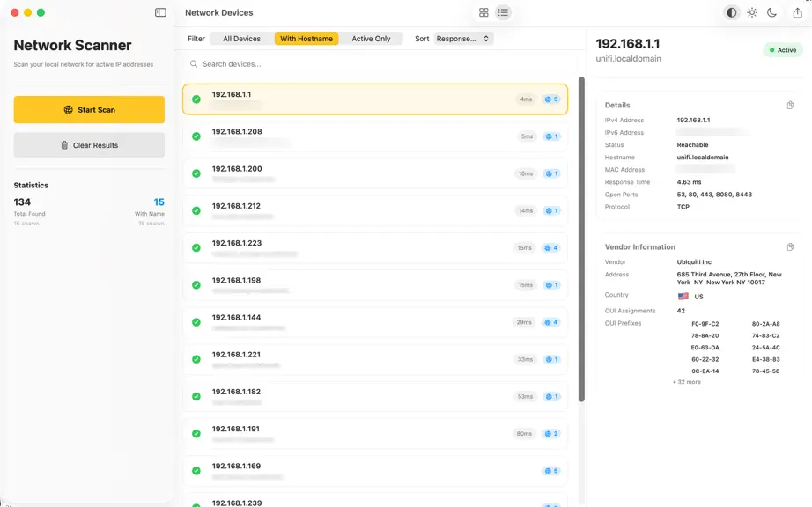This screenshot has height=507, width=812.
Task: Click the 134 Total Found statistic
Action: tap(22, 202)
